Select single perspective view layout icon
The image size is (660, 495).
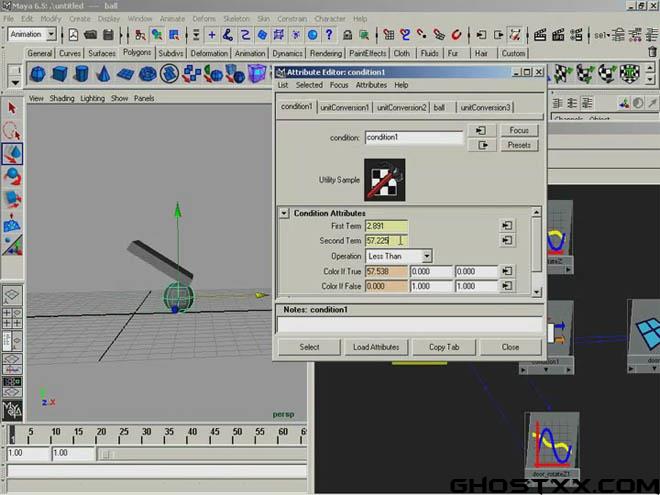(12, 295)
